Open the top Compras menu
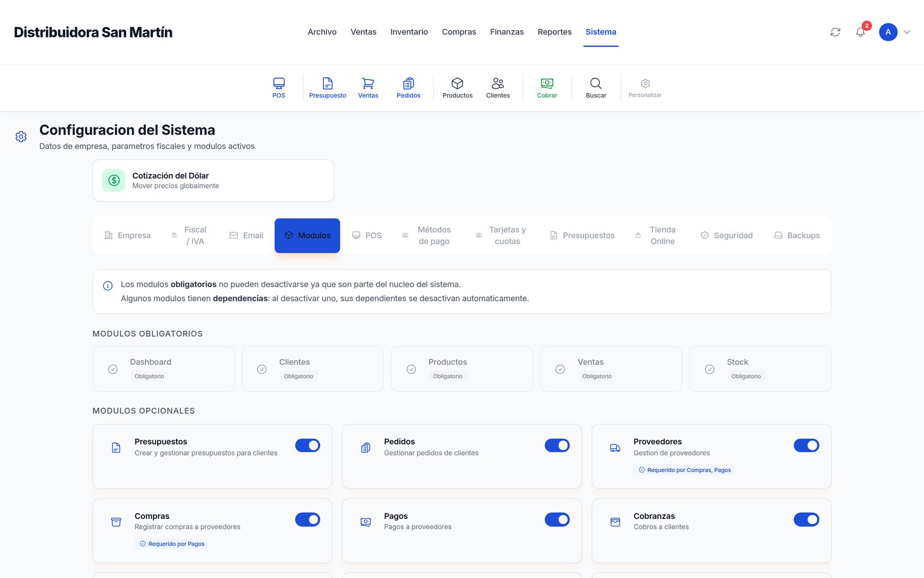The image size is (924, 578). (459, 32)
